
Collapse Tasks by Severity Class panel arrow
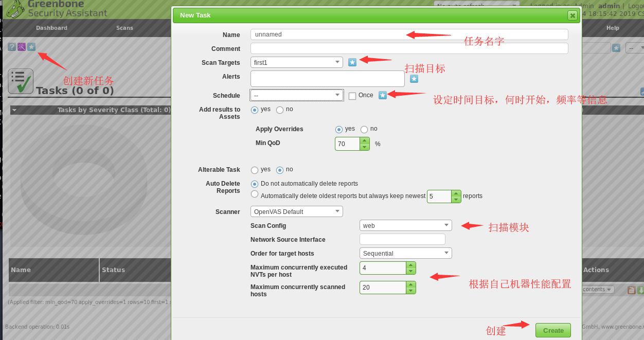coord(14,110)
